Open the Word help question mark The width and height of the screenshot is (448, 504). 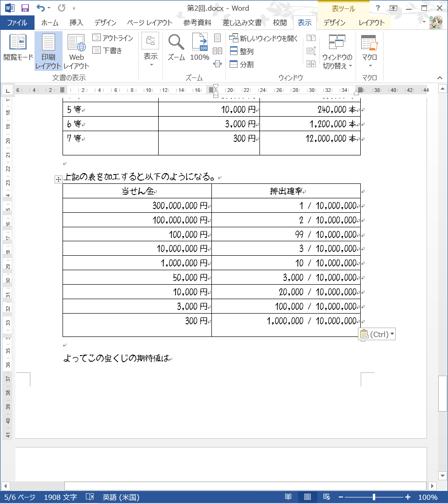pyautogui.click(x=378, y=8)
